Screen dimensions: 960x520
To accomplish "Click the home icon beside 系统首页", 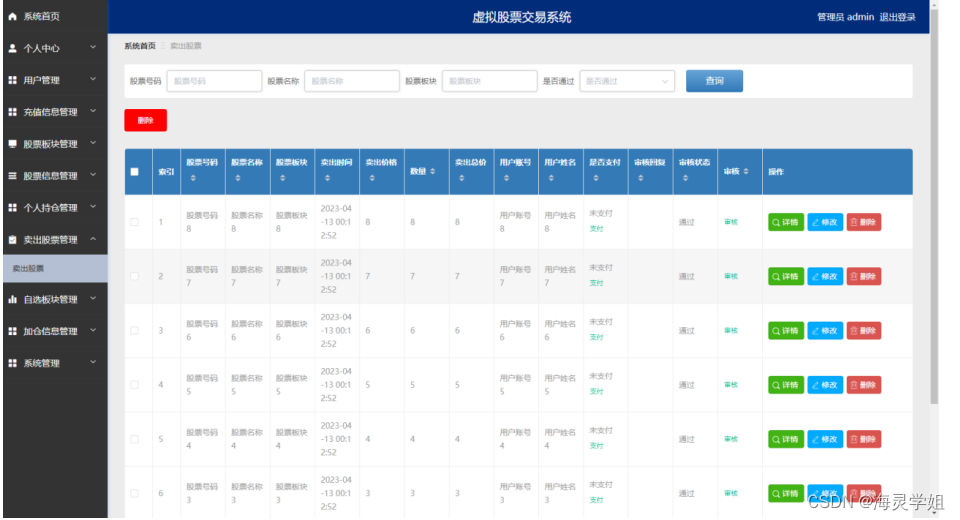I will click(12, 17).
